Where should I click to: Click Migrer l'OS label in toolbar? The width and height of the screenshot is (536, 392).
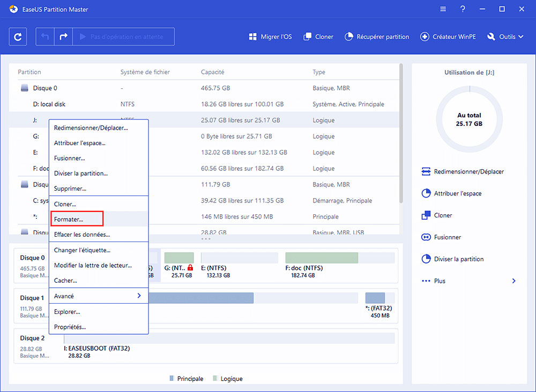276,36
